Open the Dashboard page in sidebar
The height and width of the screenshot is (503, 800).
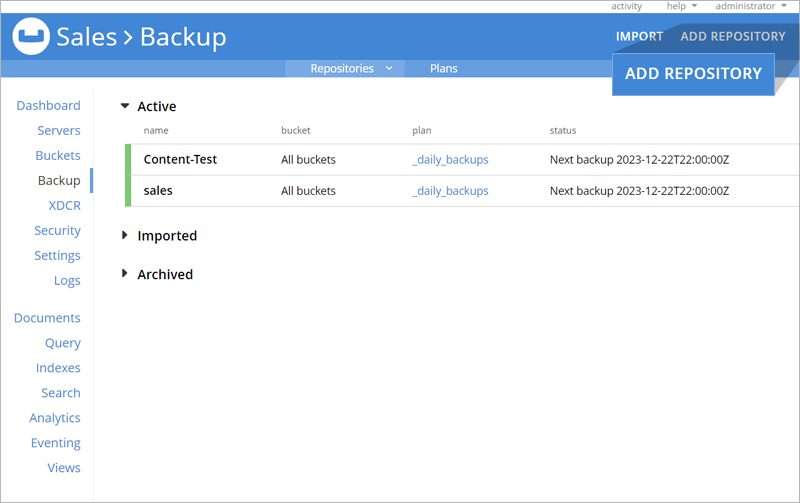[x=48, y=106]
